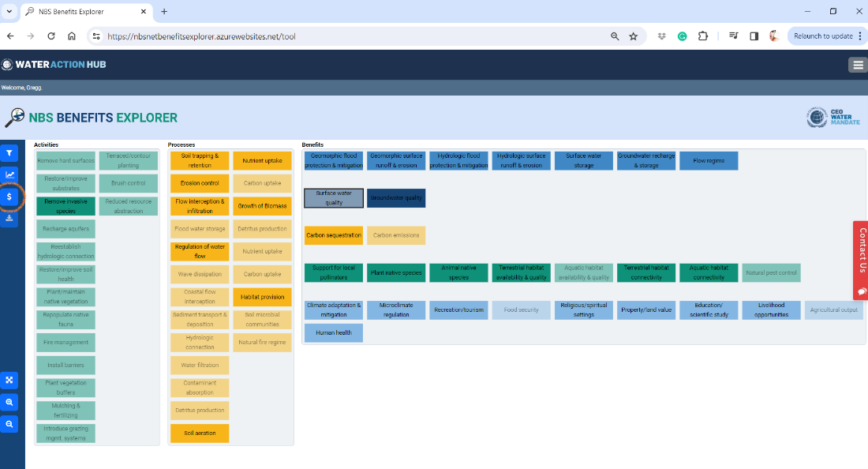Image resolution: width=868 pixels, height=469 pixels.
Task: Reload the page with the refresh icon
Action: pos(51,36)
